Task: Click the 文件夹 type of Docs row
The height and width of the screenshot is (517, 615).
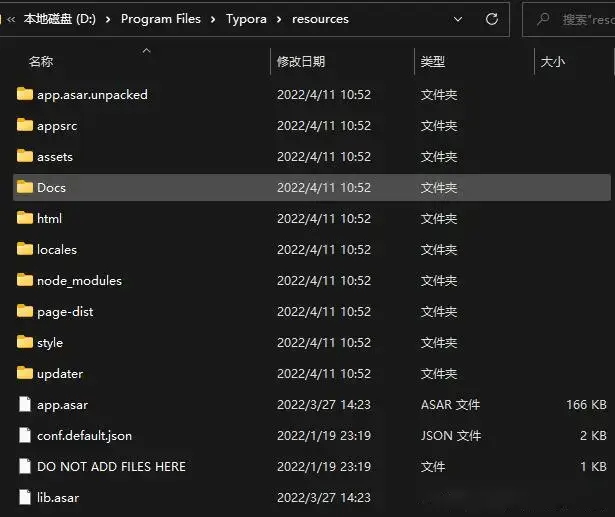Action: (x=439, y=188)
